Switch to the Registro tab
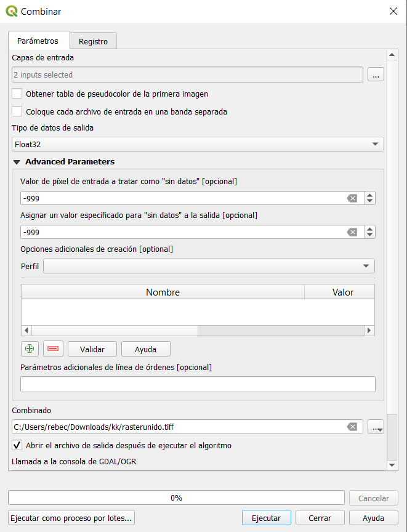Image resolution: width=407 pixels, height=532 pixels. (93, 41)
